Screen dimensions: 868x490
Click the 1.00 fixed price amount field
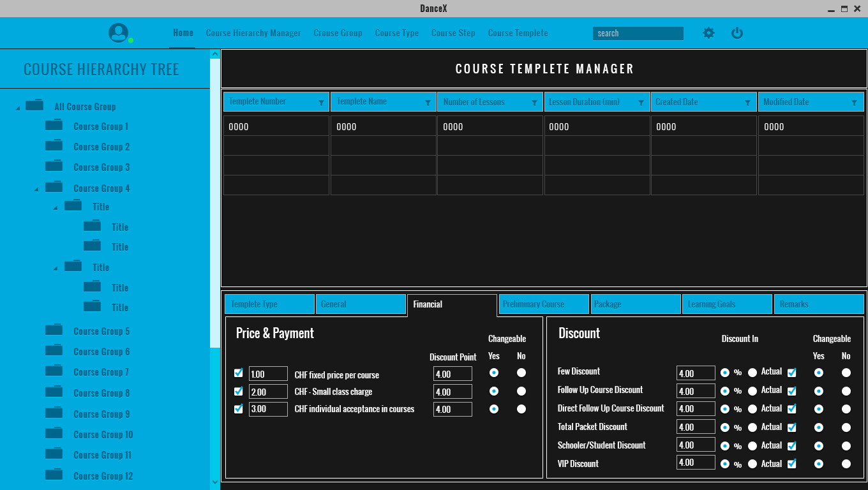[x=268, y=375]
